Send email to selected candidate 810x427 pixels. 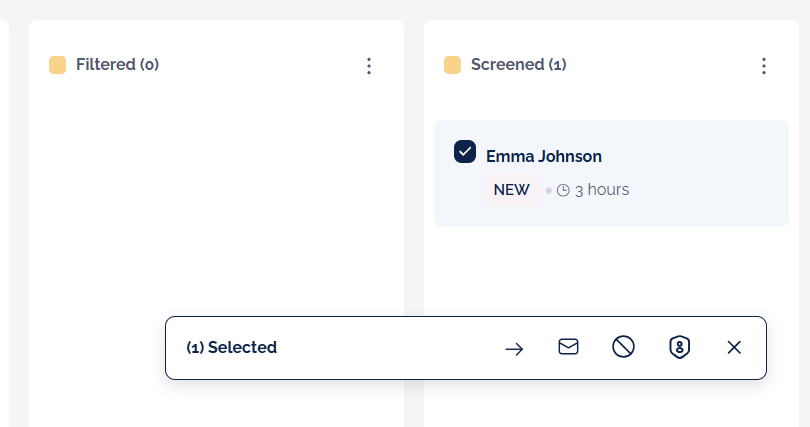point(568,347)
